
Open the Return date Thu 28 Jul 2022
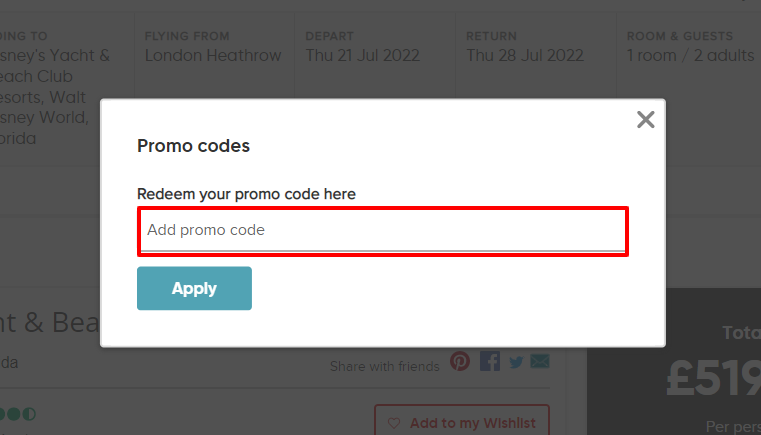pos(525,56)
